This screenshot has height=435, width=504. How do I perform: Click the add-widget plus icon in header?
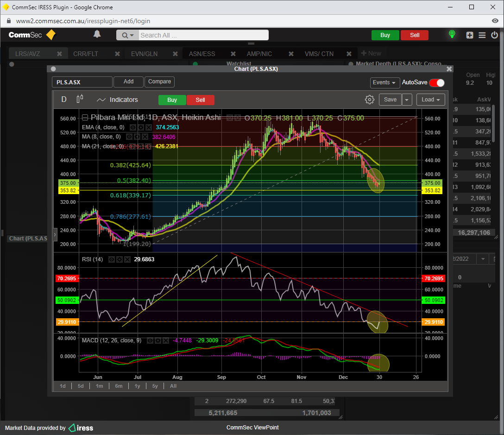(x=470, y=35)
